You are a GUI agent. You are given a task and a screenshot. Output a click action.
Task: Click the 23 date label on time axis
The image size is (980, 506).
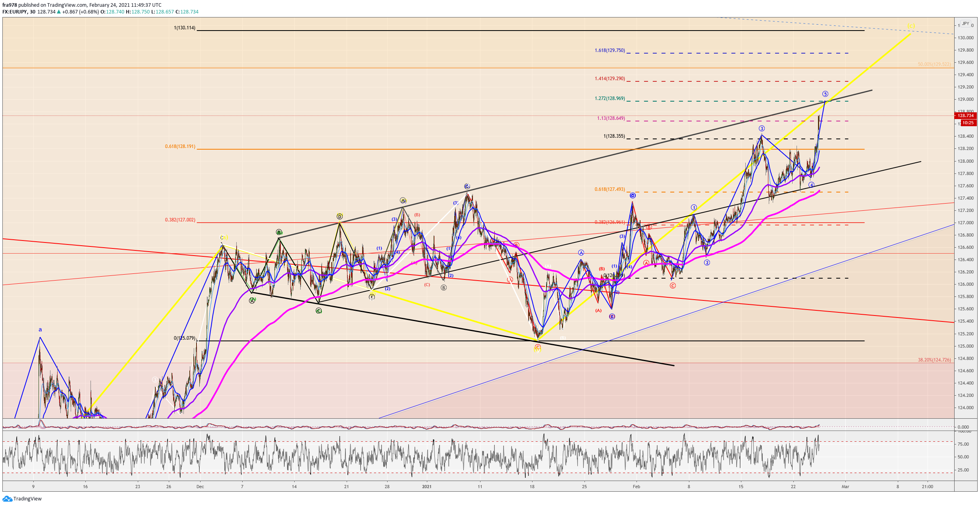coord(138,487)
